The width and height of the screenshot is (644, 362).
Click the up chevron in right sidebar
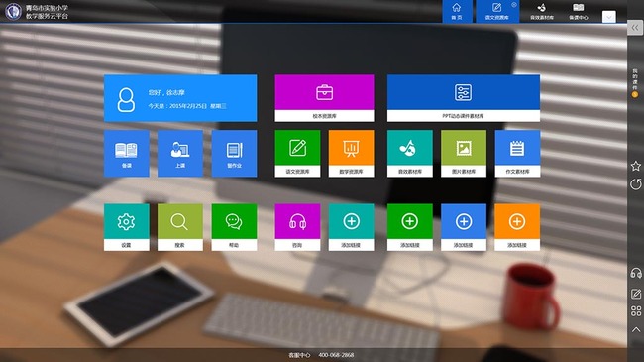(636, 329)
